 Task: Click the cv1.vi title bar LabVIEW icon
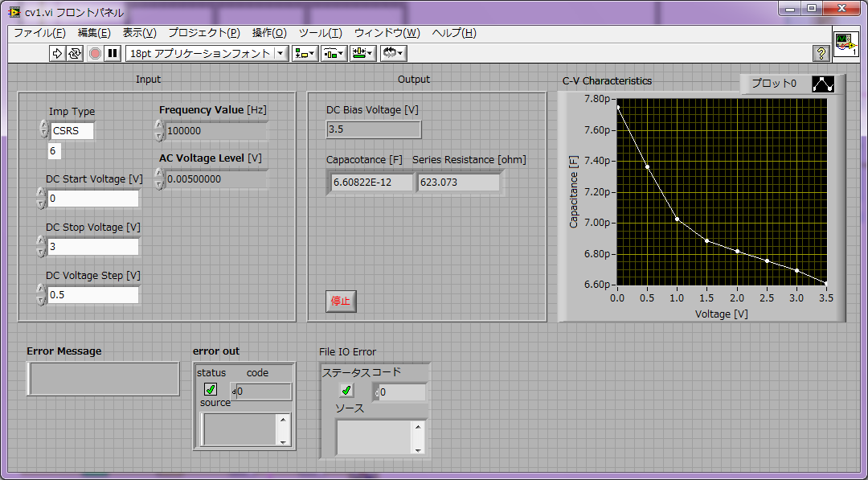point(15,12)
